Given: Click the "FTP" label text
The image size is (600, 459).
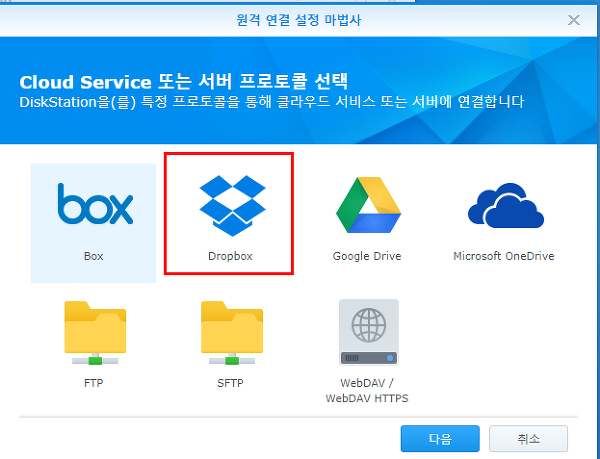Looking at the screenshot, I should 93,383.
